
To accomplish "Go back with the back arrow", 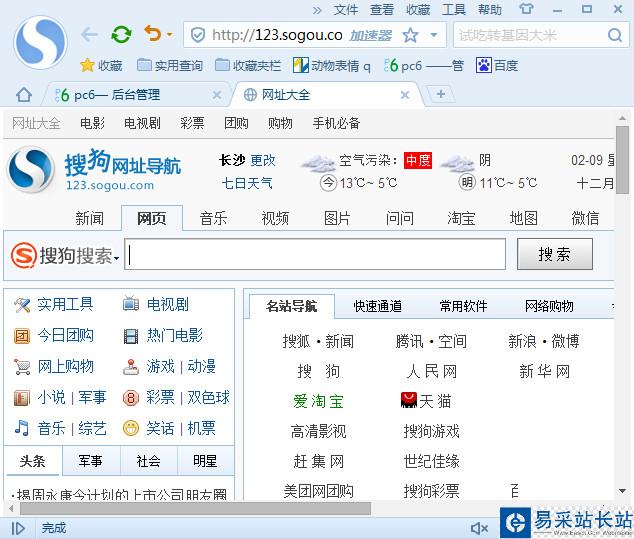I will point(89,35).
